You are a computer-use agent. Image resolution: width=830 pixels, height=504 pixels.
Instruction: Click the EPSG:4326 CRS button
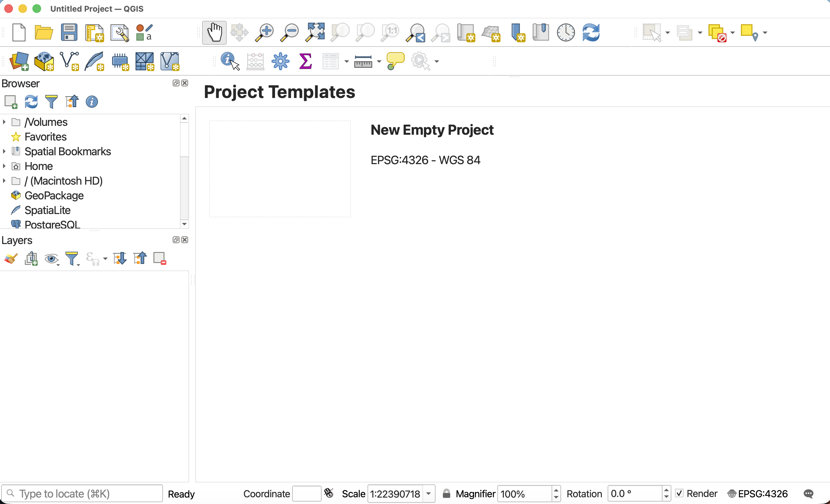pos(758,494)
